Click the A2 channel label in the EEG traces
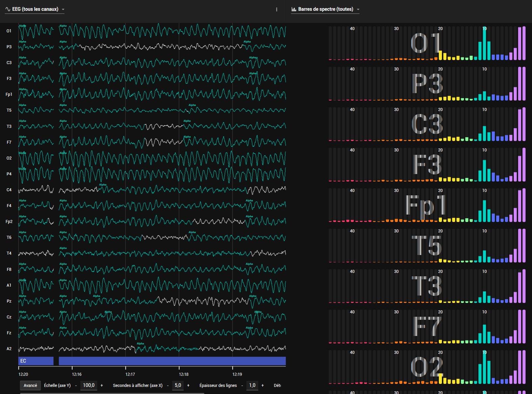Image resolution: width=532 pixels, height=394 pixels. [x=9, y=349]
